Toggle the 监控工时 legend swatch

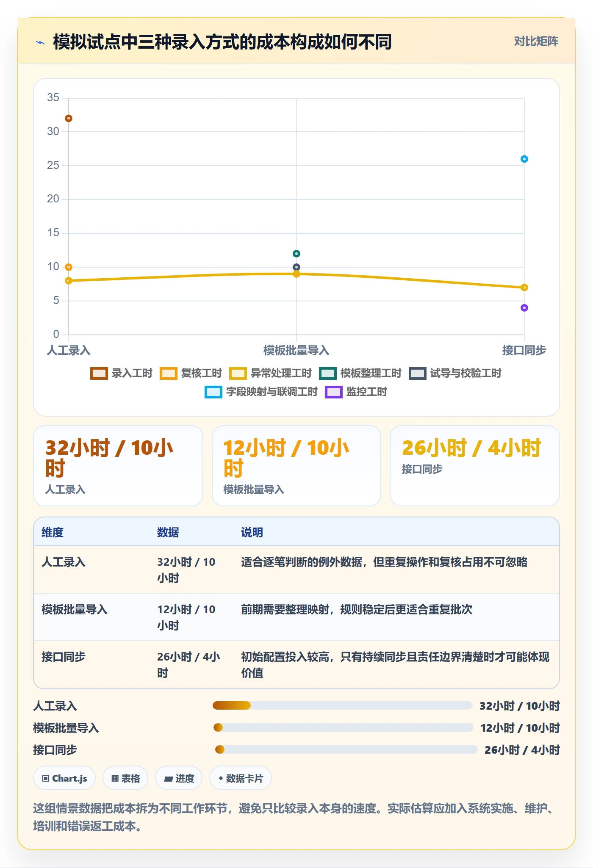334,392
